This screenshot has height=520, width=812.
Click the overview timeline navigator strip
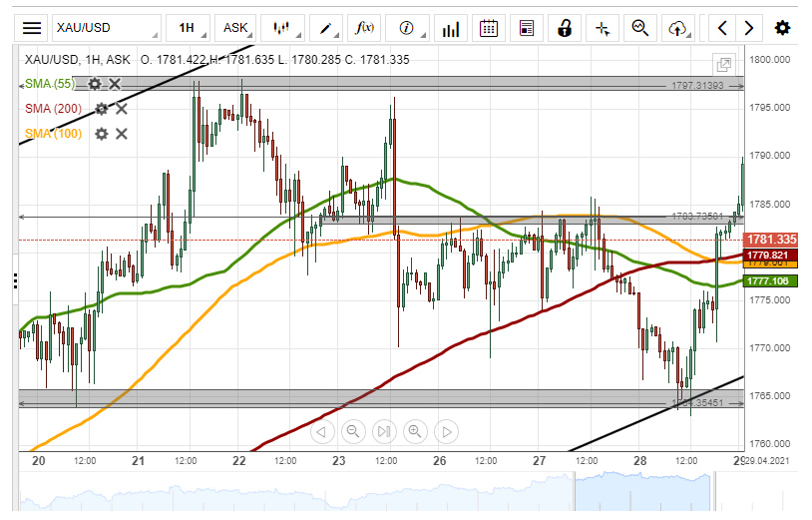point(379,491)
